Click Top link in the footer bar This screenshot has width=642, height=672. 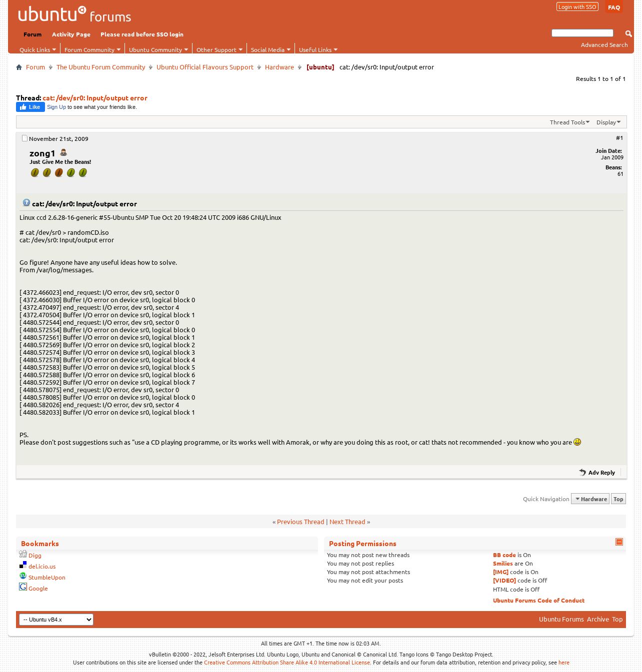tap(617, 619)
